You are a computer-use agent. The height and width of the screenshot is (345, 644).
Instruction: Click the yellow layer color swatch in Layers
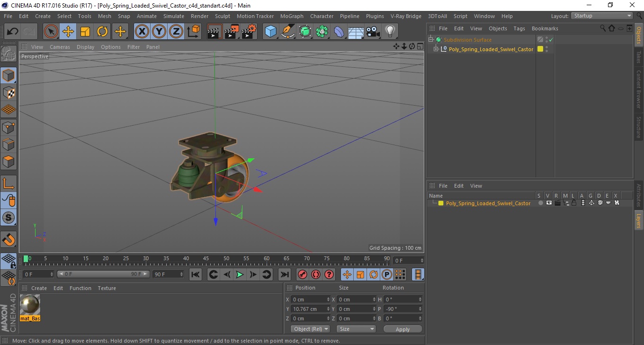coord(440,203)
